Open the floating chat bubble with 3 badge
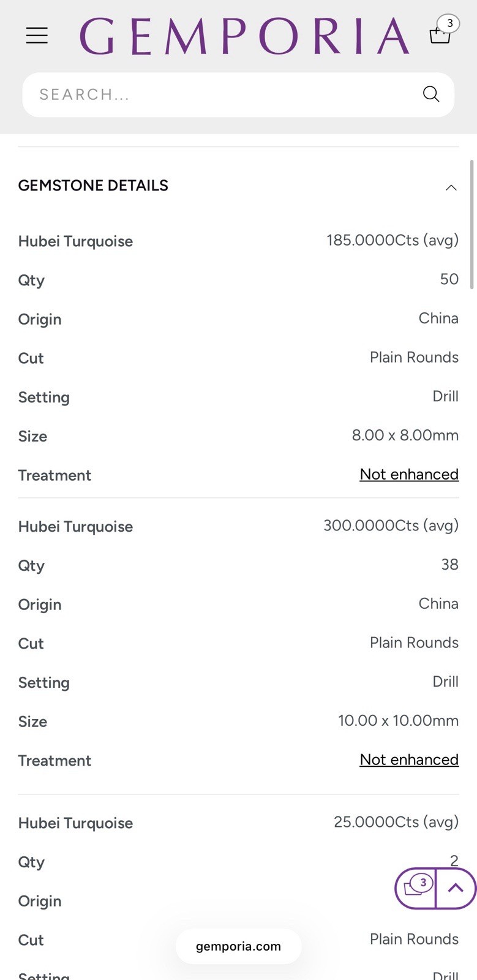 pos(416,888)
